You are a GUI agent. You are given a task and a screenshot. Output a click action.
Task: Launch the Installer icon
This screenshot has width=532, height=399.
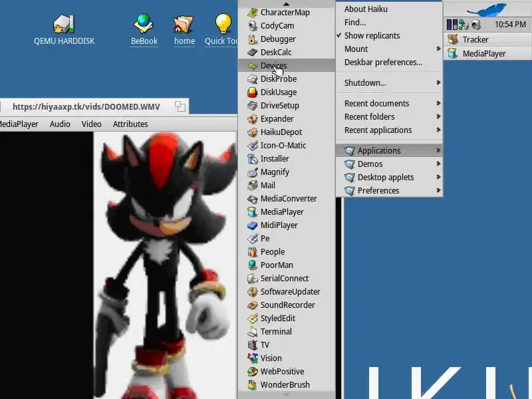pyautogui.click(x=253, y=159)
